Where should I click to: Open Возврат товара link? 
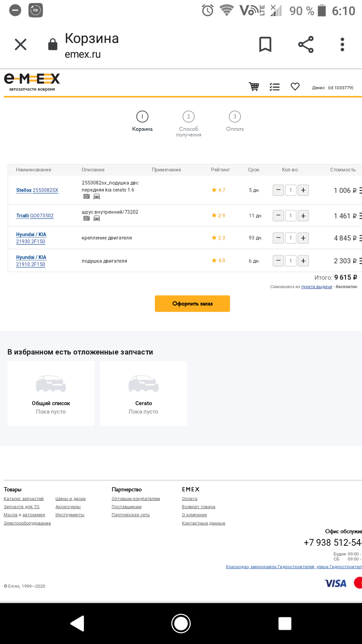[198, 507]
